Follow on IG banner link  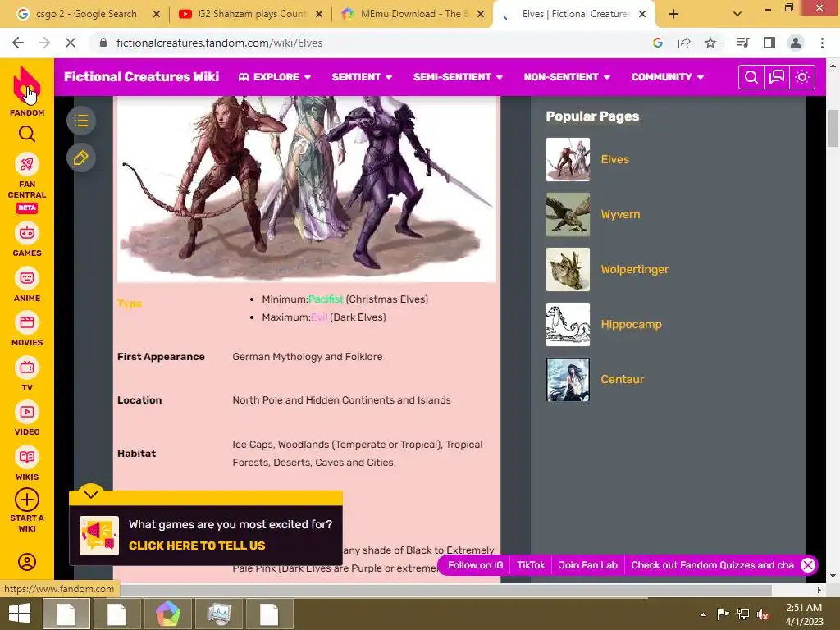(x=475, y=565)
